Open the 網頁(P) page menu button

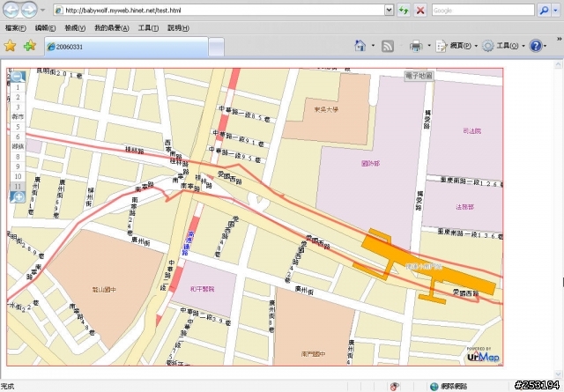click(456, 46)
